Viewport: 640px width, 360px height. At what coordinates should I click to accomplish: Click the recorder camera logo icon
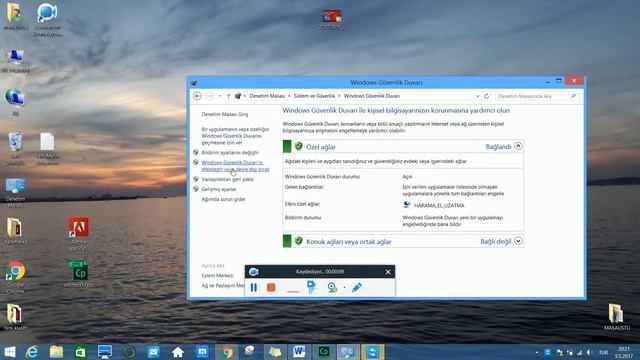click(253, 272)
